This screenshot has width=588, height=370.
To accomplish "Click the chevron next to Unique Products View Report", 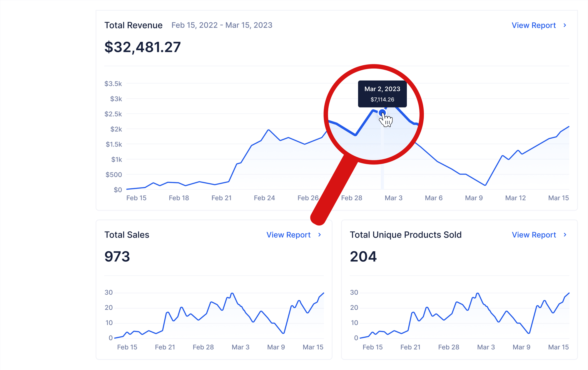I will tap(565, 235).
